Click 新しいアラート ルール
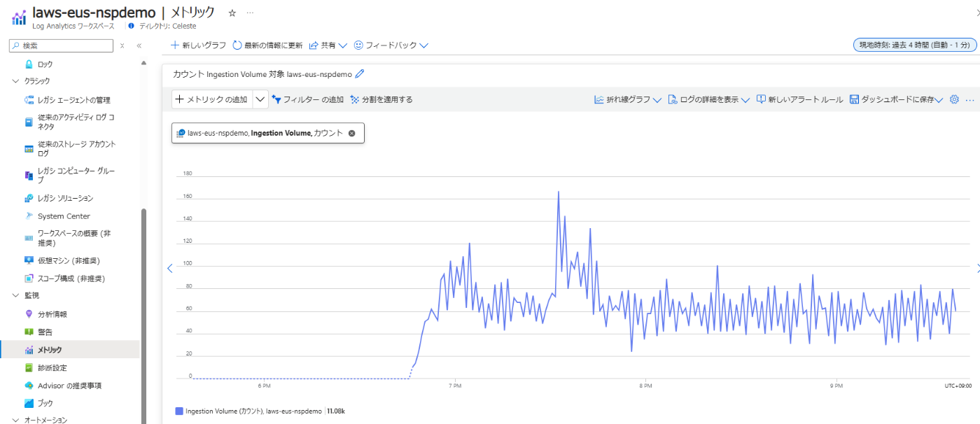The width and height of the screenshot is (980, 424). pos(799,99)
